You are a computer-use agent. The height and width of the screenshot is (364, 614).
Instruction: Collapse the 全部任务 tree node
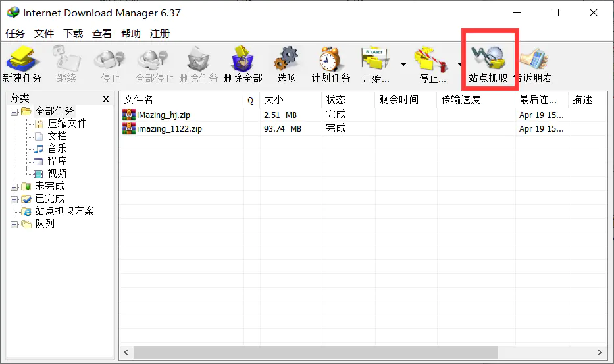(14, 112)
